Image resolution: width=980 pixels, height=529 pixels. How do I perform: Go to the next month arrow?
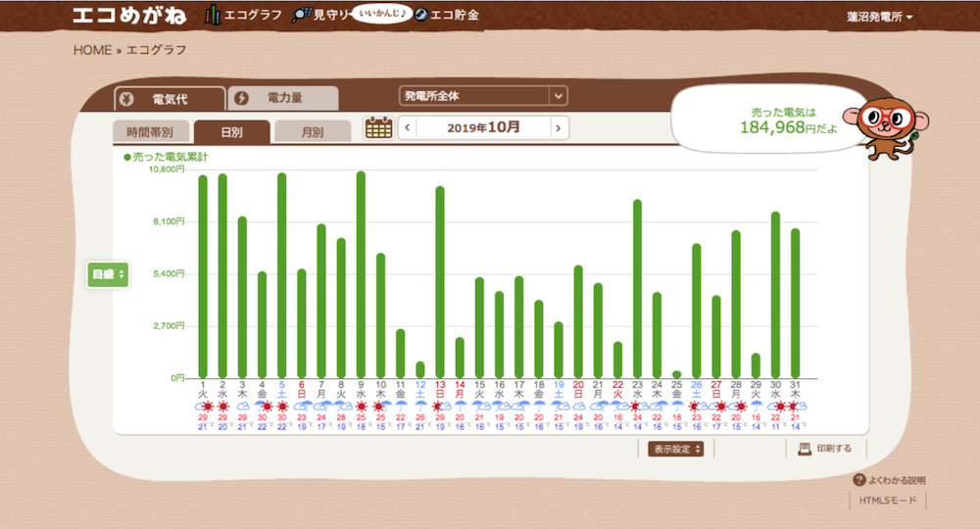click(559, 127)
